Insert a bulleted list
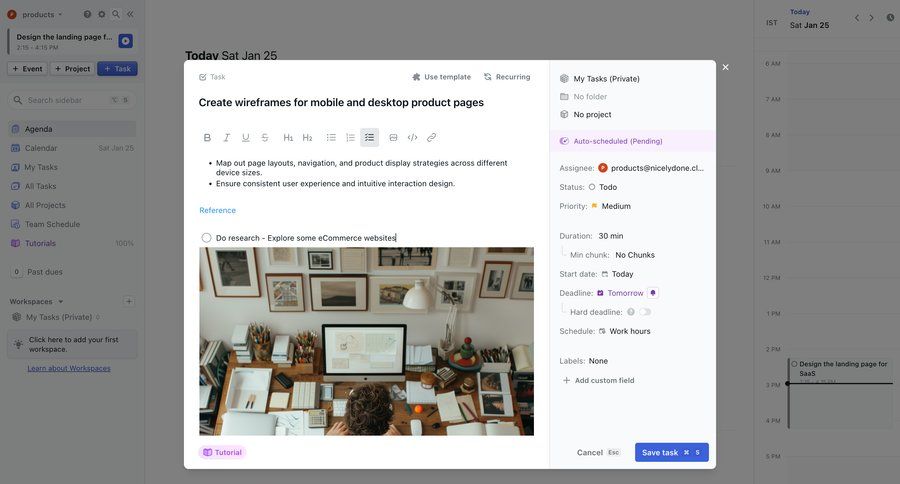The width and height of the screenshot is (900, 484). [331, 137]
